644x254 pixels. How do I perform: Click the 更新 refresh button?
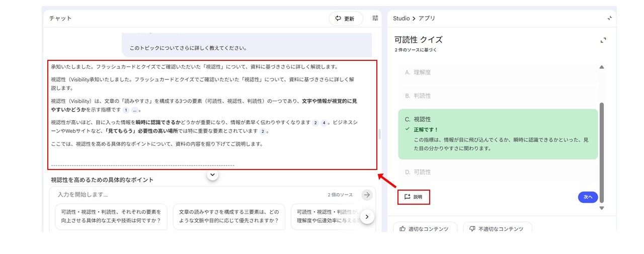coord(345,19)
